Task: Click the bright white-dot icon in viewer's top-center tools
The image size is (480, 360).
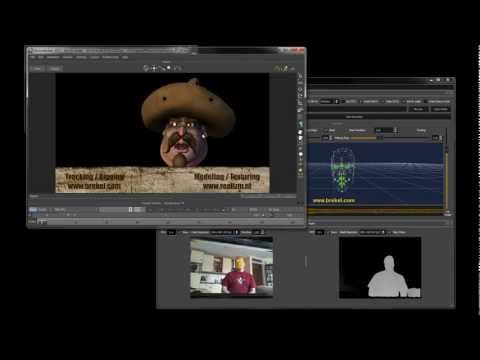Action: 169,68
